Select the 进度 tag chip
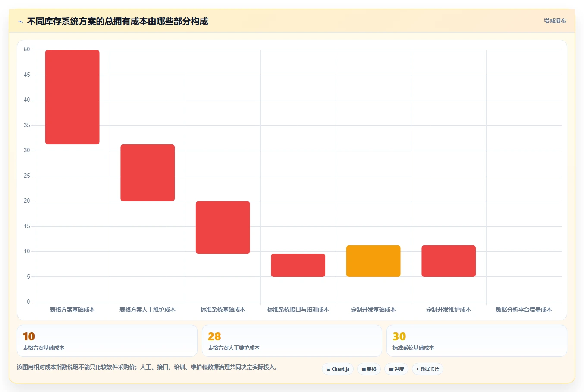 point(396,369)
